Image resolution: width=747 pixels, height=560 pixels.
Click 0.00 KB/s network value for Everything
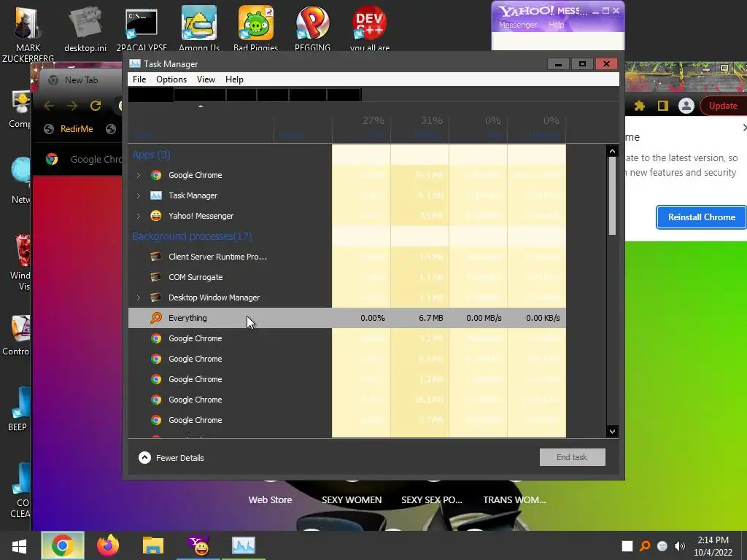pyautogui.click(x=543, y=318)
